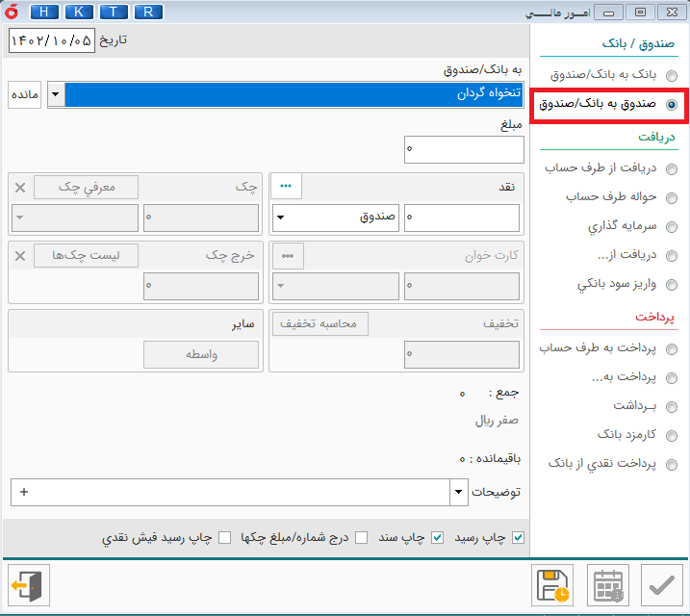Screen dimensions: 690x616
Task: Click the calendar settings icon
Action: pyautogui.click(x=607, y=585)
